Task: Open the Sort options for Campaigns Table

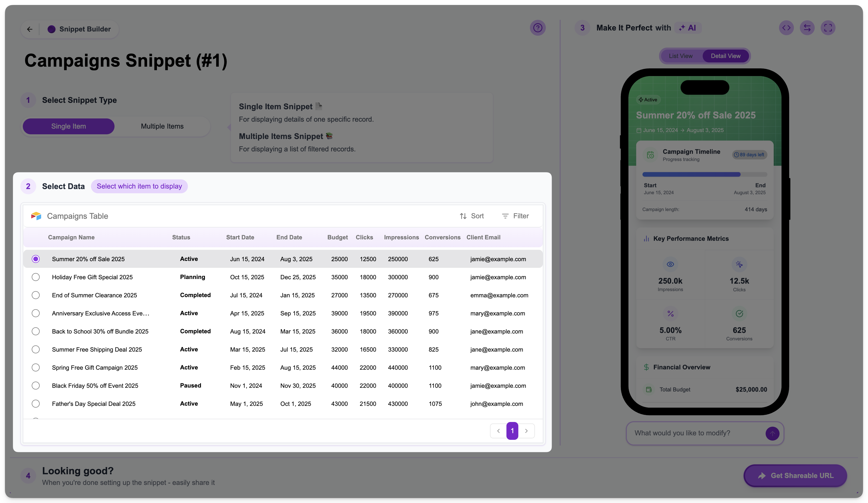Action: [x=471, y=216]
